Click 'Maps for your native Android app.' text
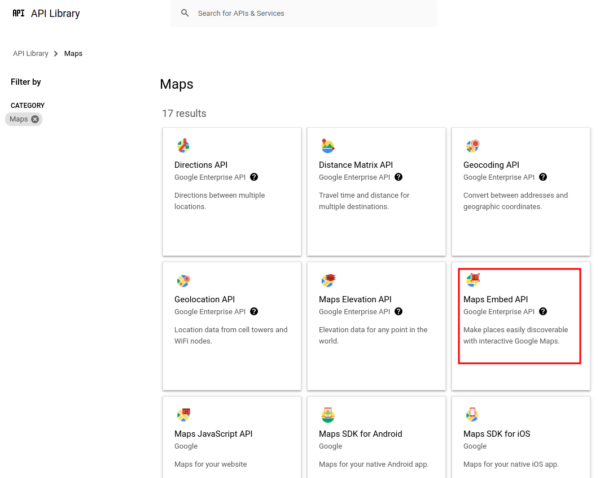 (374, 464)
